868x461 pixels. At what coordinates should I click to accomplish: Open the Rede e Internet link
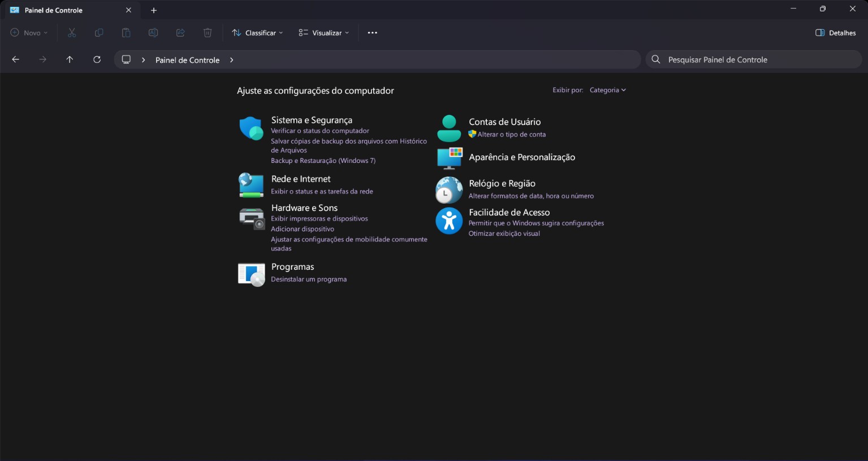(301, 179)
